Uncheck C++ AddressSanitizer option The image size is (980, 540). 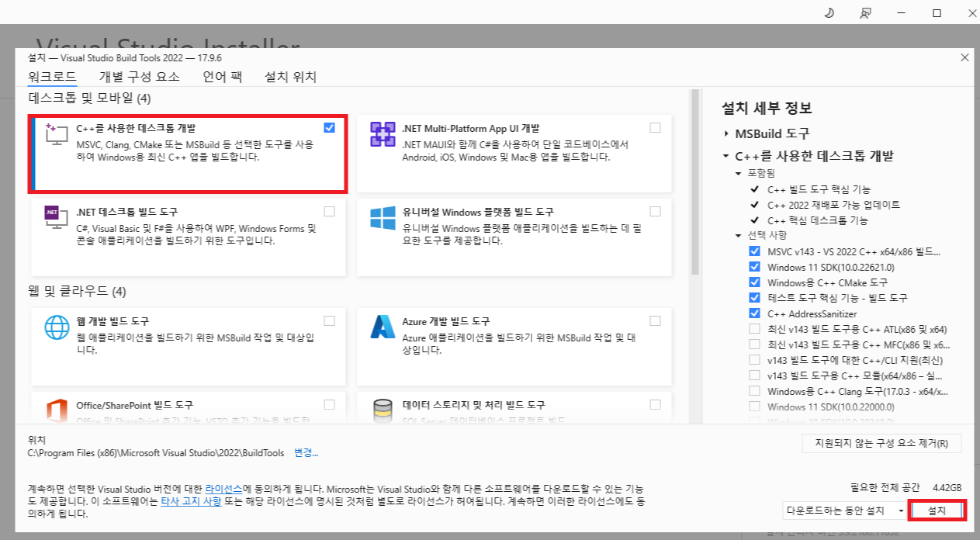[x=754, y=313]
